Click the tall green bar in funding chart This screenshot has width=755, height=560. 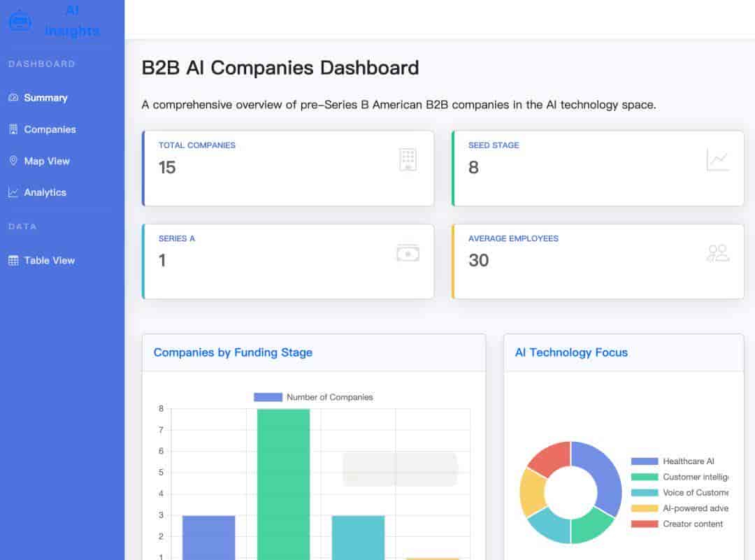tap(283, 484)
